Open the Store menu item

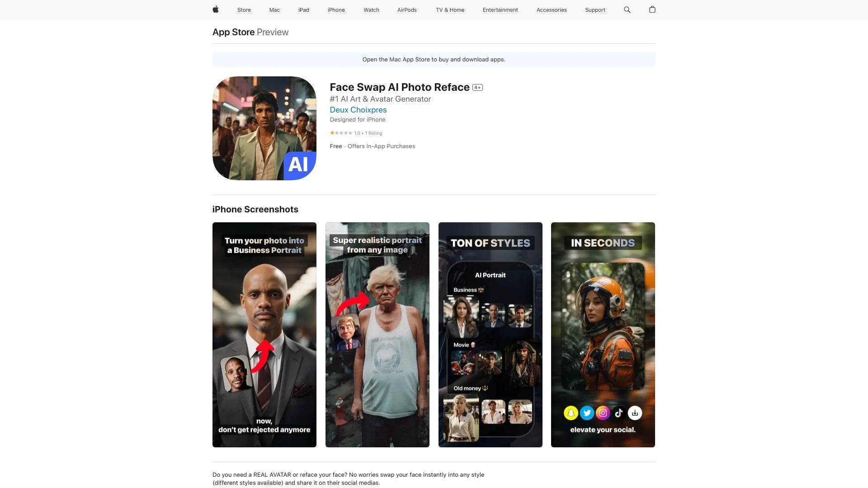point(244,10)
